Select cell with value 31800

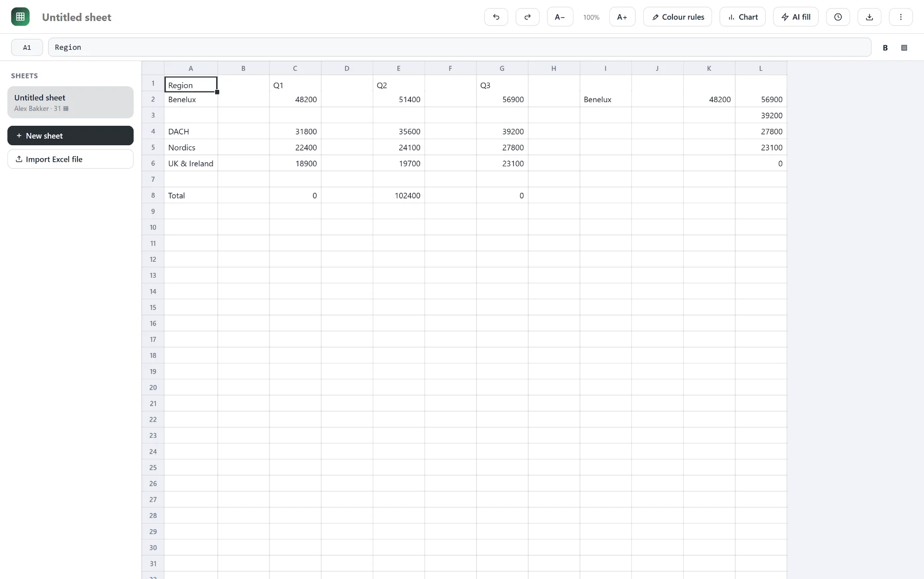295,131
